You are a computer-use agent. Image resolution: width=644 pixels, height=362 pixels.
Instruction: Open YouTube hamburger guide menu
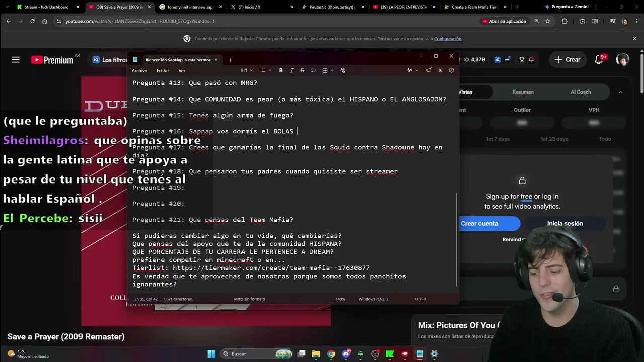click(x=16, y=60)
